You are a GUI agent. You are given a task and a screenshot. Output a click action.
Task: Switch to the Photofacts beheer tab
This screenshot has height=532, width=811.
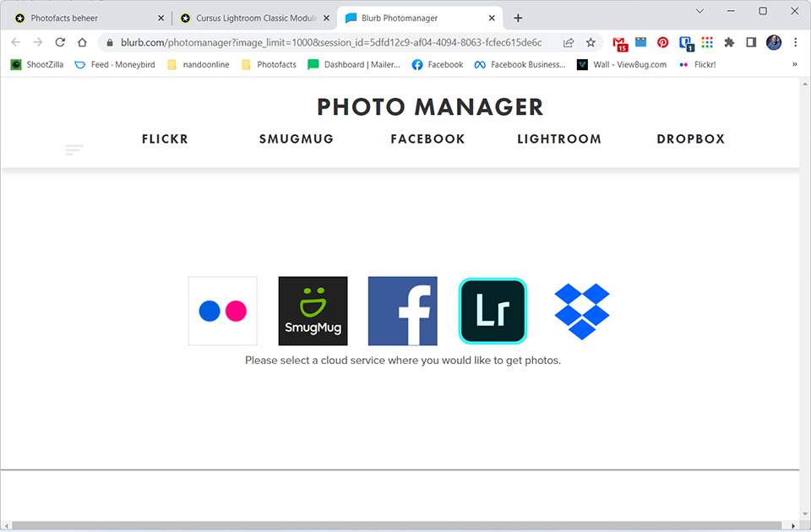88,18
